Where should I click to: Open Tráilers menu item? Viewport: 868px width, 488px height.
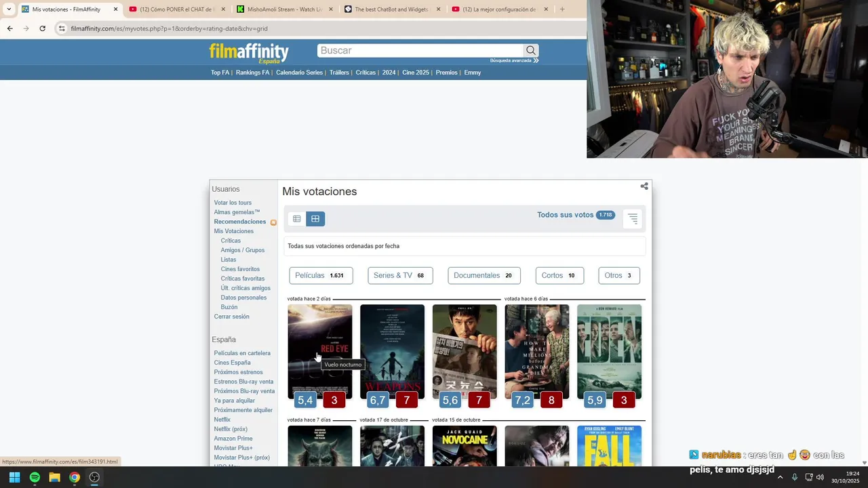(339, 73)
